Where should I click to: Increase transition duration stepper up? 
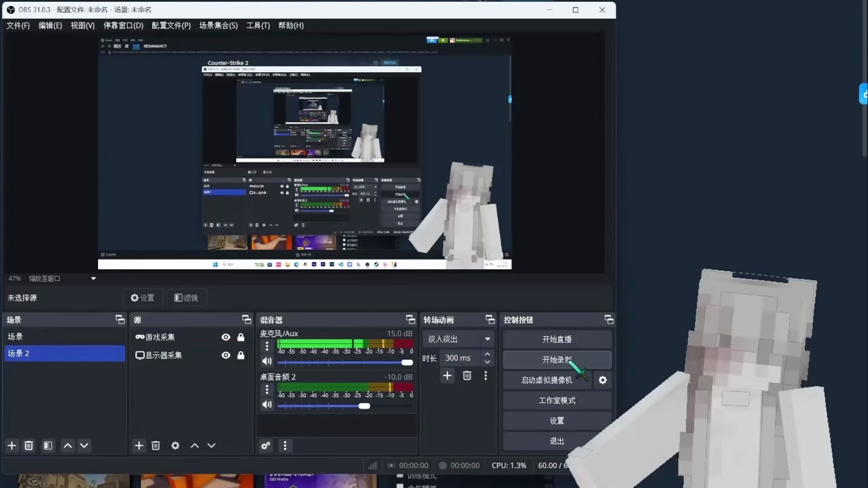point(487,354)
